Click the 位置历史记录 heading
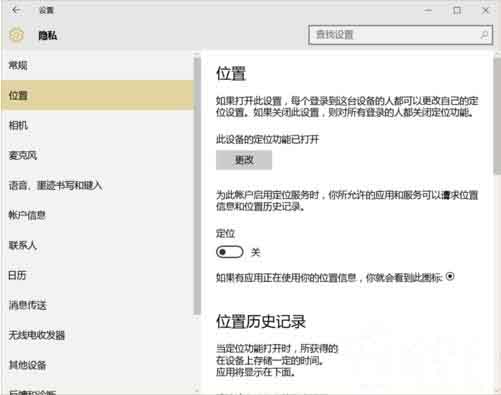Viewport: 501px width, 395px height. coord(261,322)
